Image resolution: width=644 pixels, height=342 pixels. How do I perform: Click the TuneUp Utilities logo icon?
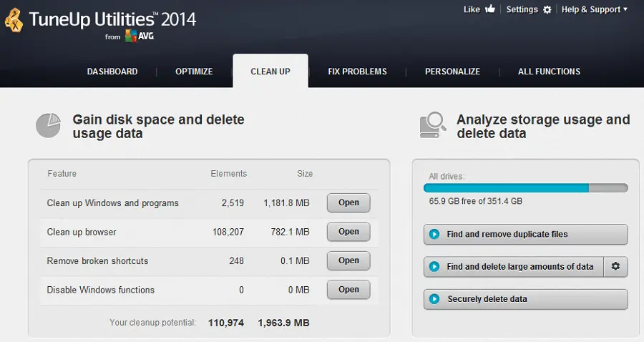point(14,21)
